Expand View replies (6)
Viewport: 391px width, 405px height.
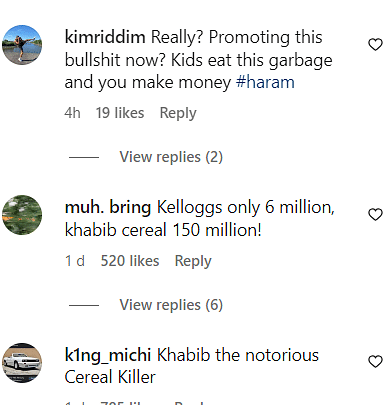coord(171,305)
